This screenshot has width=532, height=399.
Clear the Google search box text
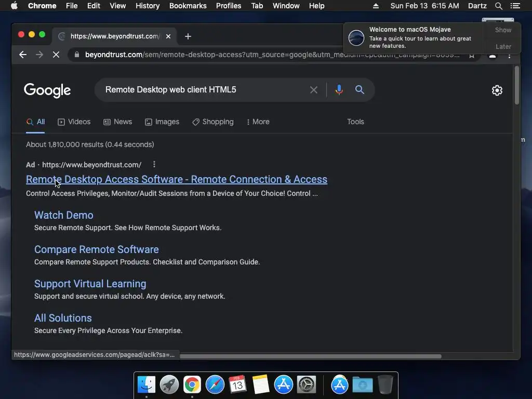[x=314, y=90]
